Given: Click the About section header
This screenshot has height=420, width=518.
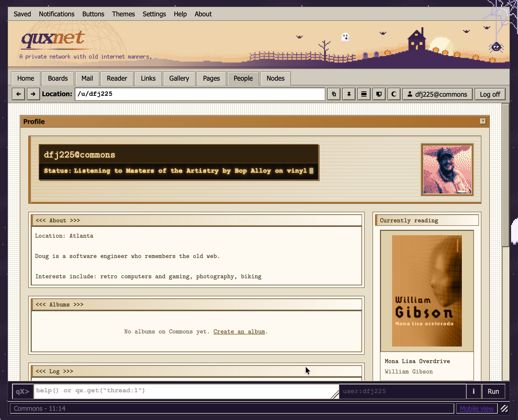Looking at the screenshot, I should pos(196,220).
